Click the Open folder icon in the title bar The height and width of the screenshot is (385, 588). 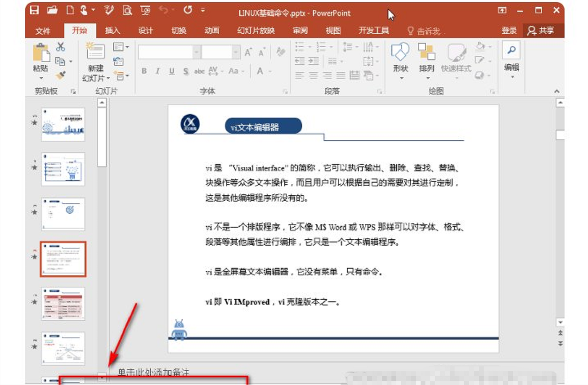pos(52,11)
